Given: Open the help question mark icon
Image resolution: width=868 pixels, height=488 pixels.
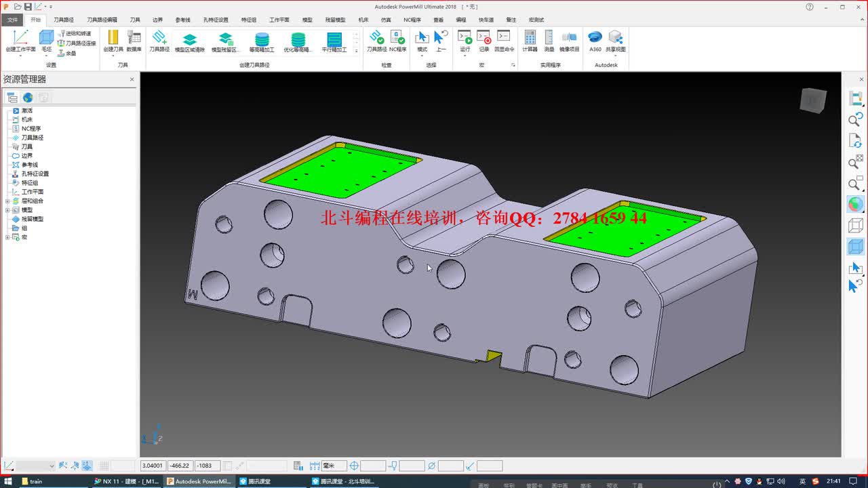Looking at the screenshot, I should click(x=810, y=7).
